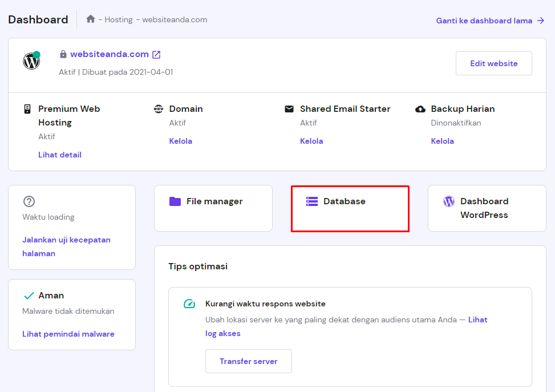Screen dimensions: 555x392
Task: Click the round WordPress site logo
Action: coord(31,61)
